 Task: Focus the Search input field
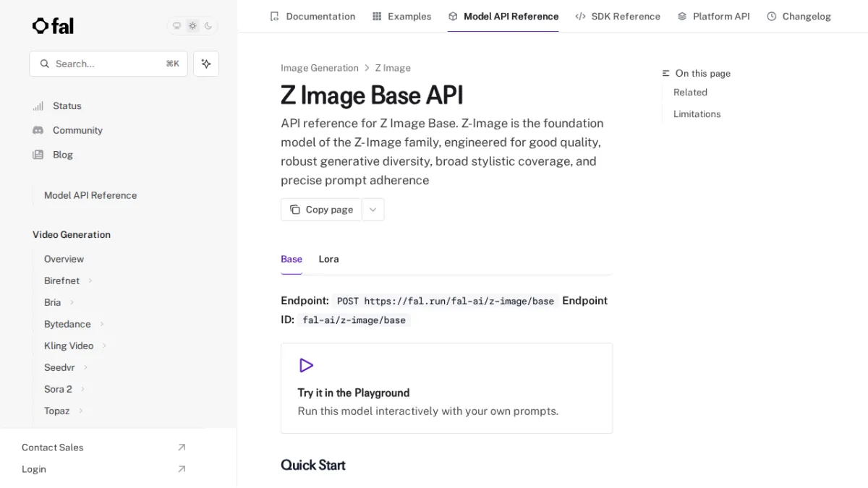109,64
